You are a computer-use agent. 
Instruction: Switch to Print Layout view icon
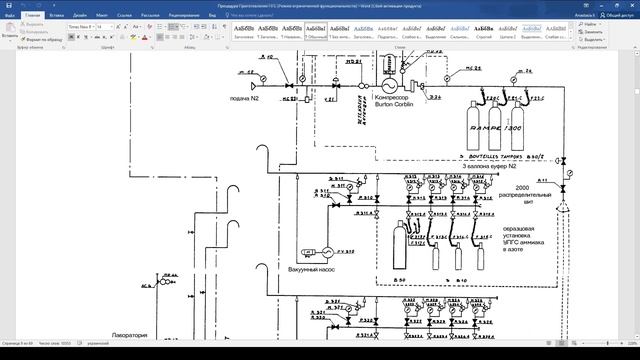[x=562, y=343]
